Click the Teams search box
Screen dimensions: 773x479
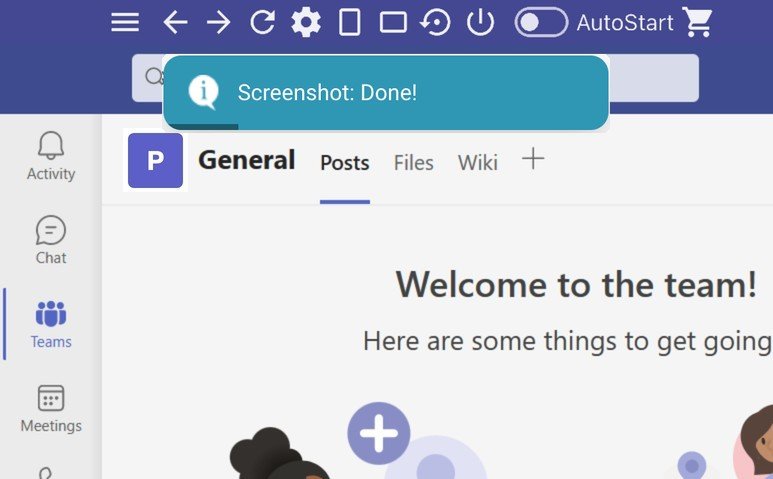415,78
